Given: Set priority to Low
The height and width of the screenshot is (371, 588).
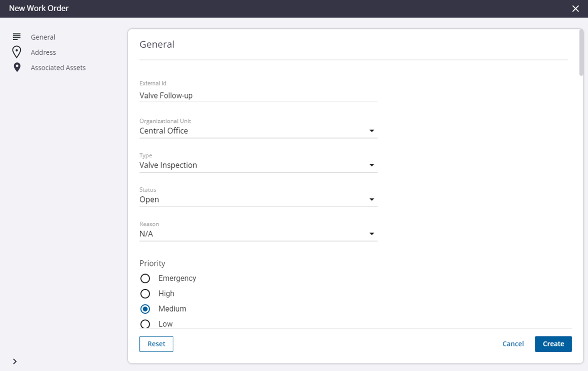Looking at the screenshot, I should click(145, 324).
